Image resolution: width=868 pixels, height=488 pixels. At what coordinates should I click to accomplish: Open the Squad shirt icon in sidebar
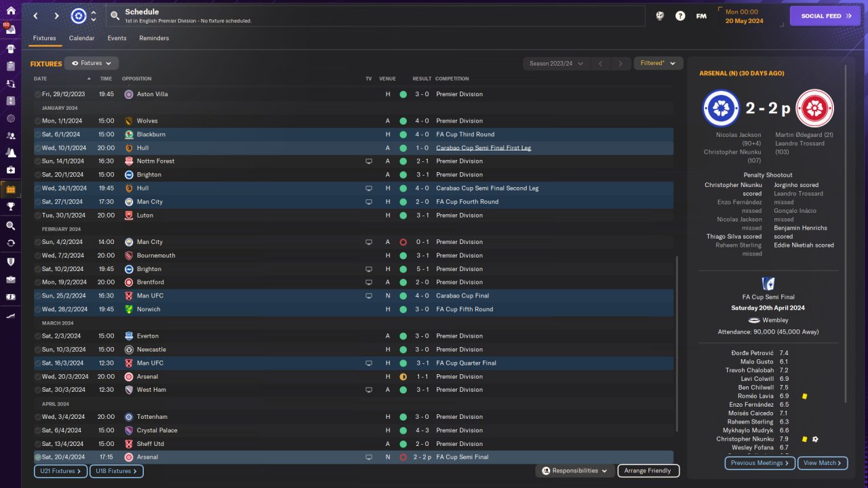tap(10, 49)
